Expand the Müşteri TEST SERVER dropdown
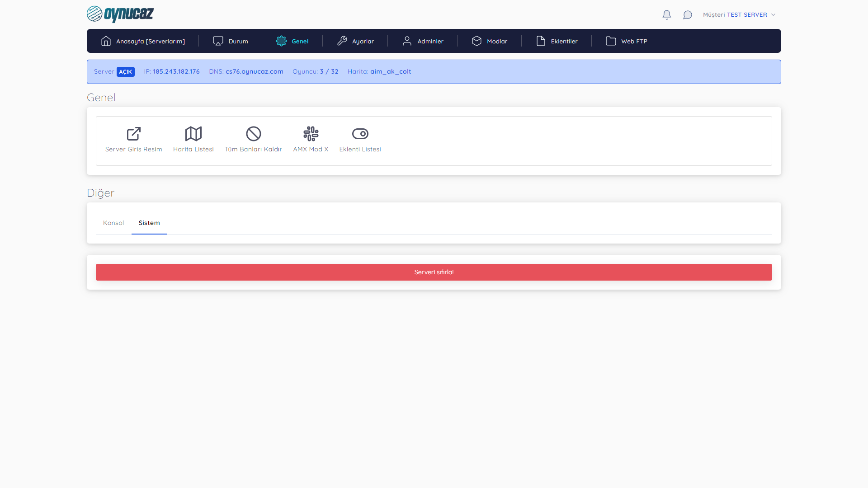The image size is (868, 488). click(x=739, y=15)
